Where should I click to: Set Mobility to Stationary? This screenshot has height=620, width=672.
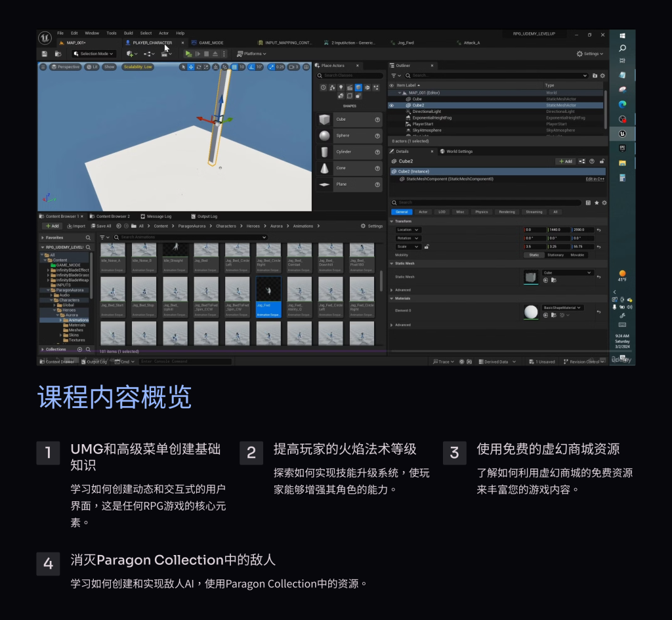pos(555,255)
